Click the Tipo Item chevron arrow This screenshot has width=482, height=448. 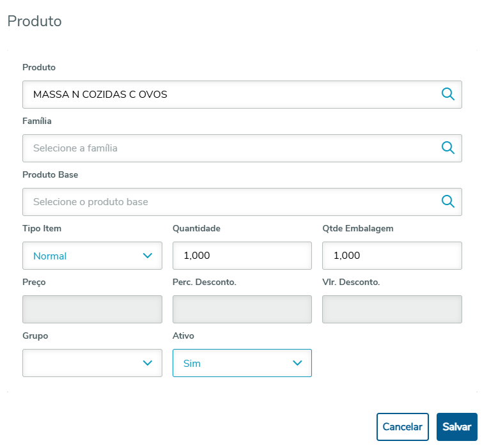coord(148,256)
